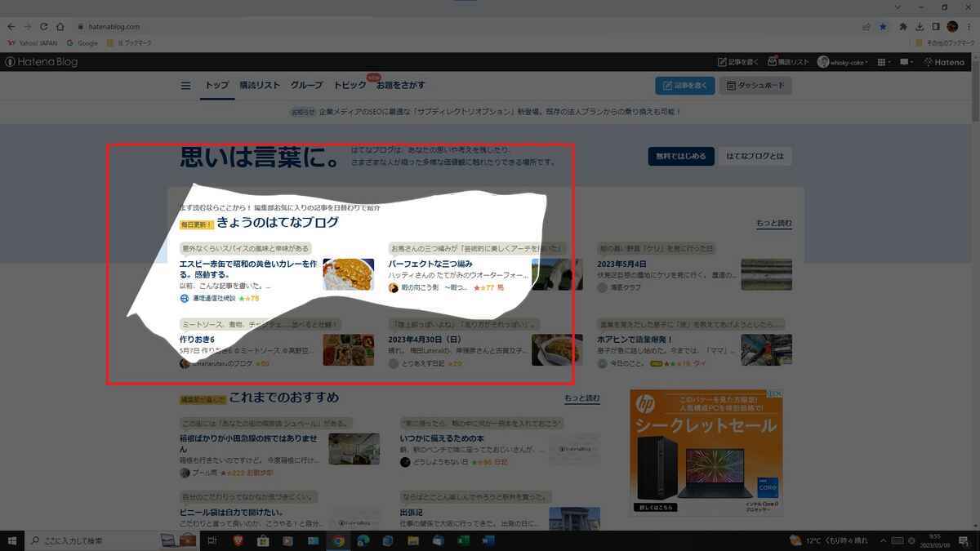The width and height of the screenshot is (980, 551).
Task: Open Microsoft Edge from the taskbar
Action: (363, 540)
